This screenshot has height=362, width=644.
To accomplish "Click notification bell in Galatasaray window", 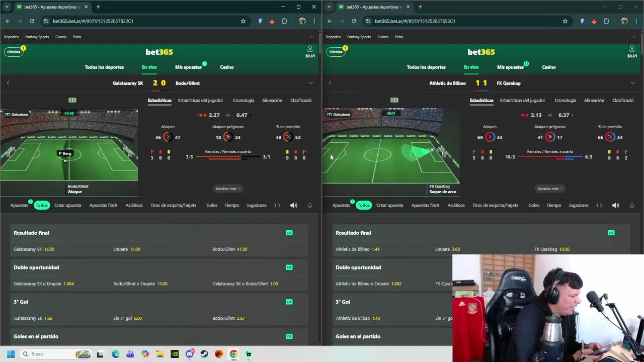I will coord(310,205).
